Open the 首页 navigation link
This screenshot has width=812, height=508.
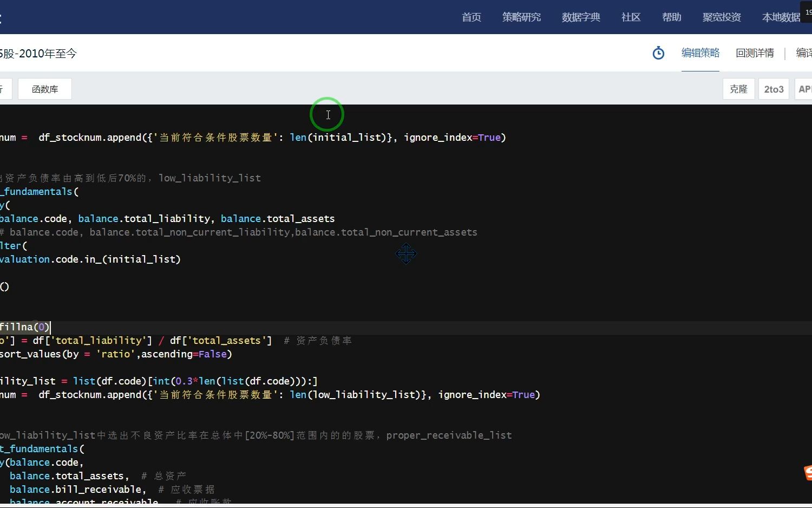[x=471, y=17]
